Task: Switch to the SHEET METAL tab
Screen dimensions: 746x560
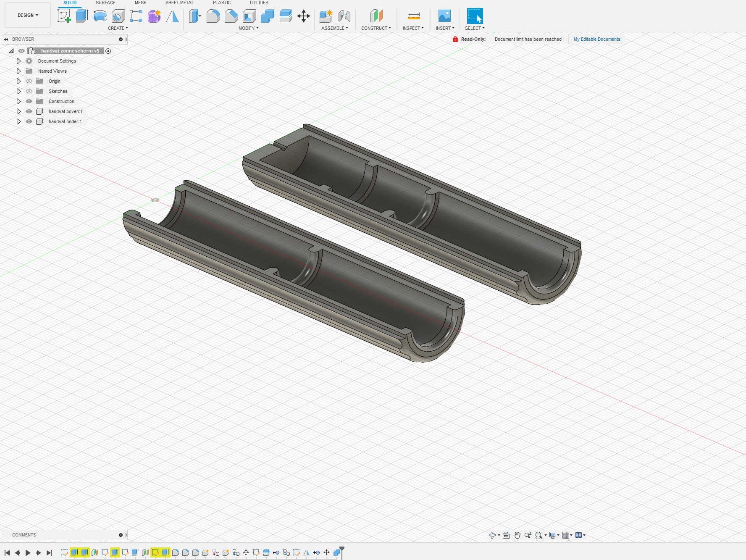Action: (x=180, y=3)
